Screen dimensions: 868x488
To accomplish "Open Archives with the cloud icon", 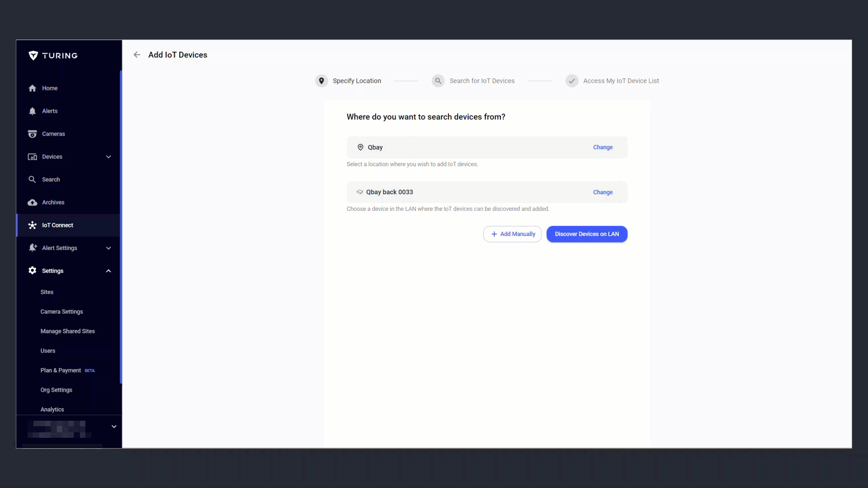I will (x=33, y=202).
